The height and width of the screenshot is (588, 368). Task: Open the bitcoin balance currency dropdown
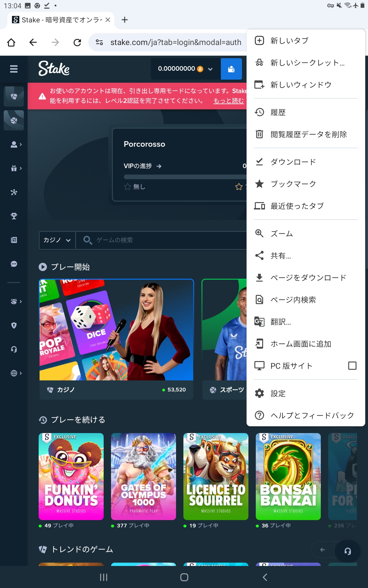[186, 69]
